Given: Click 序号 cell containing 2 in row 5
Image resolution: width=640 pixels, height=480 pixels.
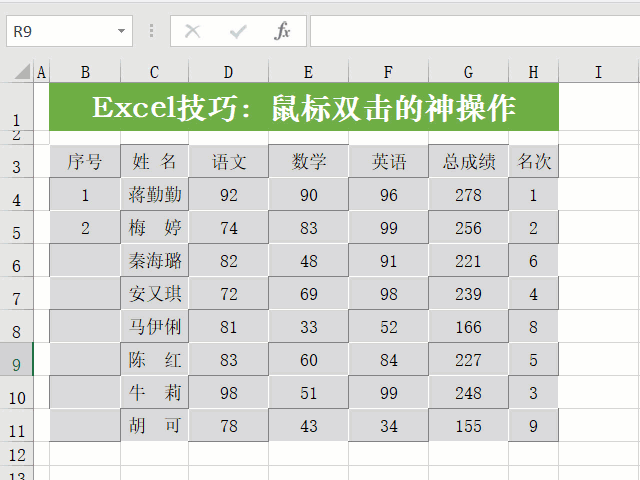Looking at the screenshot, I should 85,227.
